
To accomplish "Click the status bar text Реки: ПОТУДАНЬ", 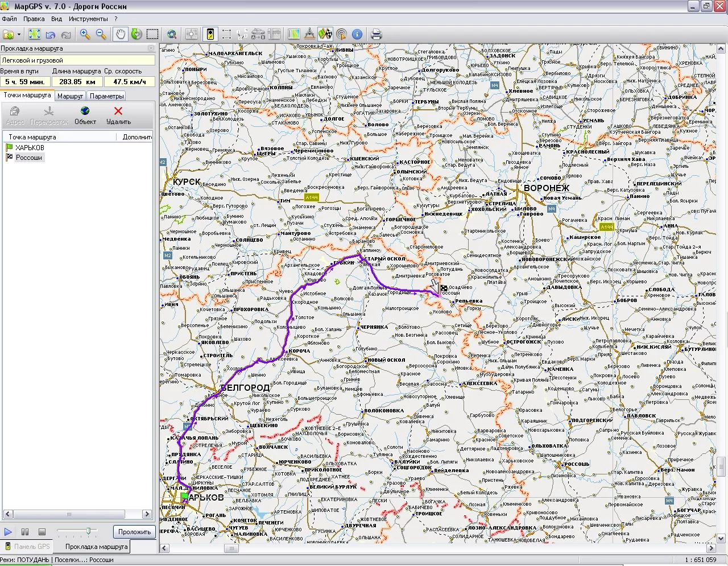I will [25, 560].
